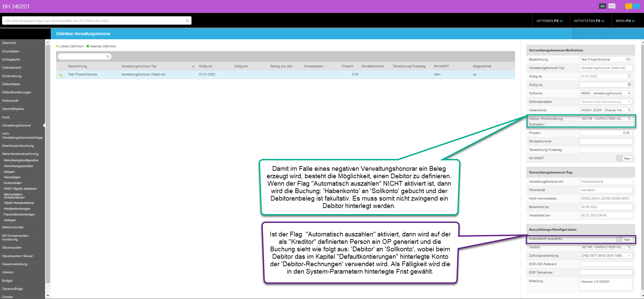Click the Debitor field search icon

[629, 119]
